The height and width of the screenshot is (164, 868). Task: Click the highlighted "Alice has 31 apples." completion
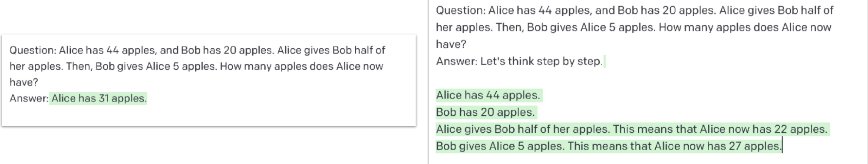(99, 98)
